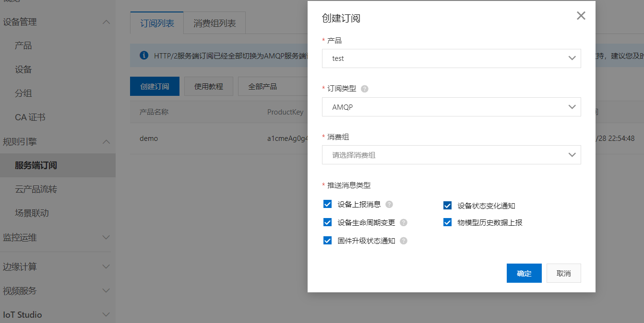Switch to the 消费组列表 tab
644x323 pixels.
[x=214, y=23]
